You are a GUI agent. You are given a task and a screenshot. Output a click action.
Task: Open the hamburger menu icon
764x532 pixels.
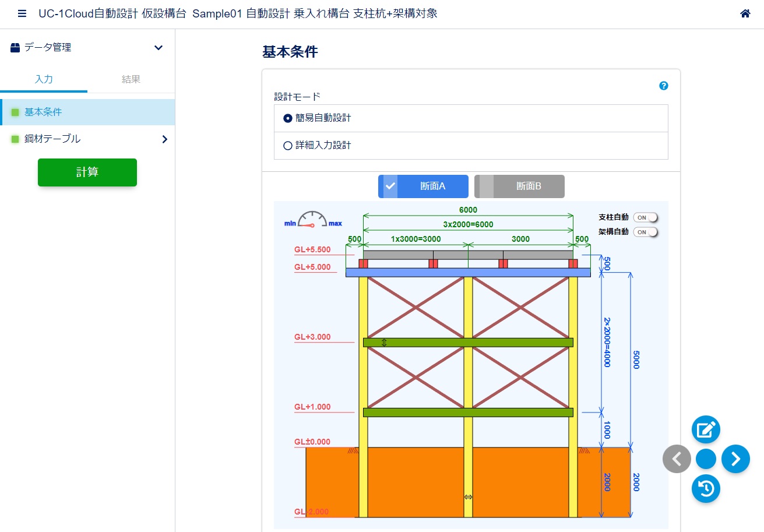coord(22,13)
